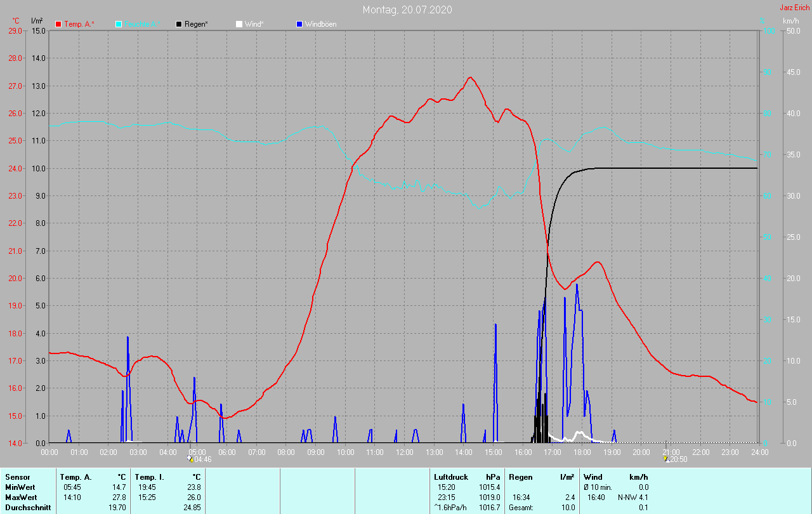Screen dimensions: 812x514
Task: Click the 'Jarz Erich' author label
Action: (794, 8)
